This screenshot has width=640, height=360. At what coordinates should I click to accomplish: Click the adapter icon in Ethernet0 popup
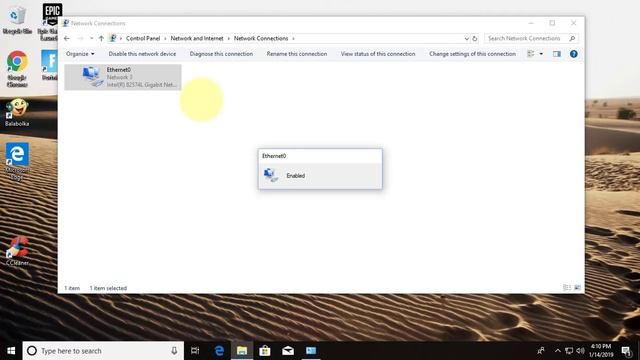pyautogui.click(x=271, y=175)
